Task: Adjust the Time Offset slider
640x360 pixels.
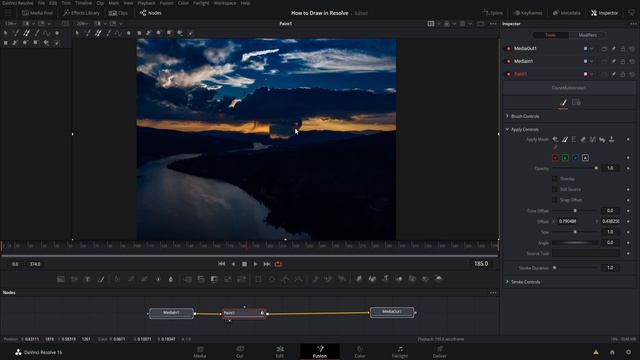Action: point(575,211)
